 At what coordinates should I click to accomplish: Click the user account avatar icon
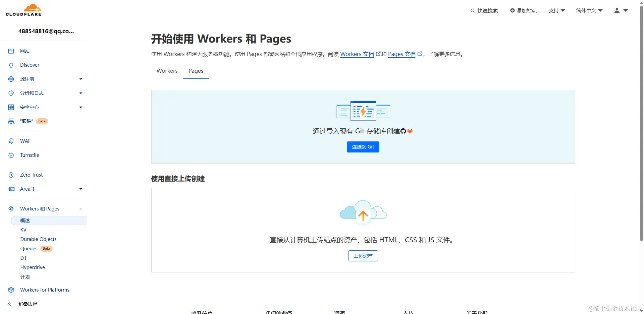pyautogui.click(x=617, y=10)
